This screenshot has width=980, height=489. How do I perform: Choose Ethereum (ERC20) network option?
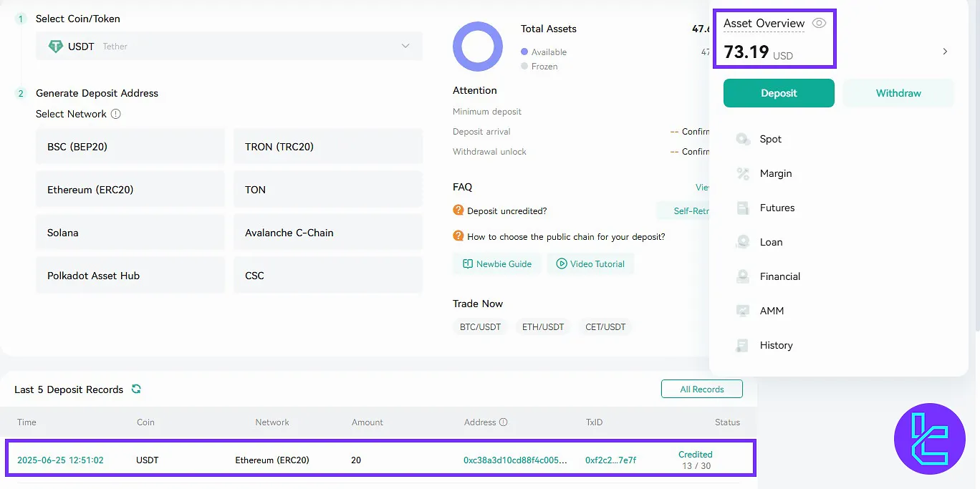tap(130, 190)
